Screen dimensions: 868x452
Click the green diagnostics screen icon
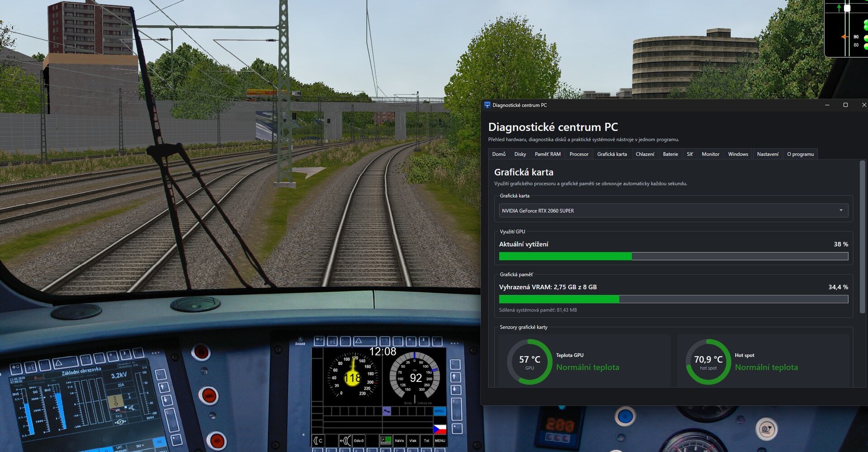(x=386, y=440)
